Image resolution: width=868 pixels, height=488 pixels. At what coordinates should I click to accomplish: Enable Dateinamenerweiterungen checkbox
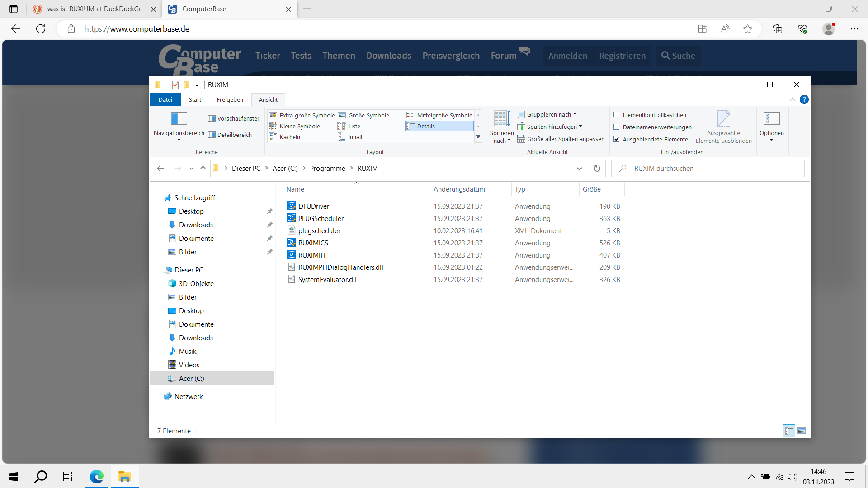click(x=617, y=127)
